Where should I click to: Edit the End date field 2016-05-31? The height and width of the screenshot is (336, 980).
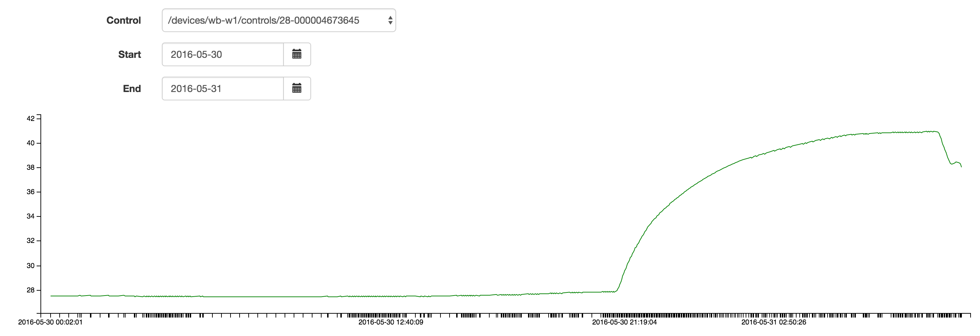[x=223, y=89]
